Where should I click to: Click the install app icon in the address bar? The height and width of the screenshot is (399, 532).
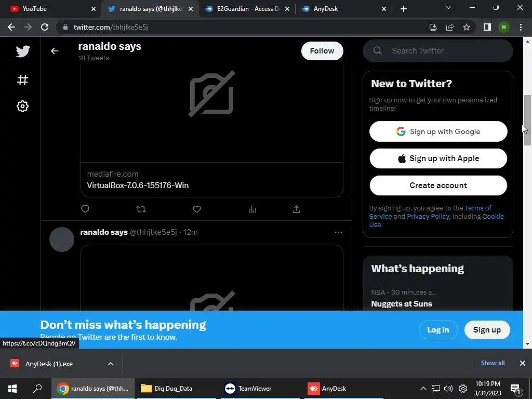point(433,27)
